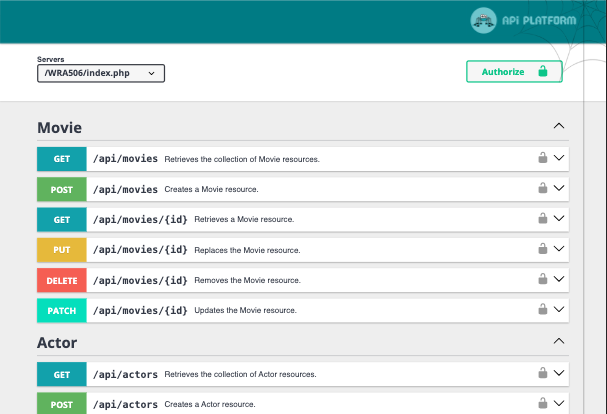Click the orange PUT method badge
The width and height of the screenshot is (607, 414).
pyautogui.click(x=62, y=250)
